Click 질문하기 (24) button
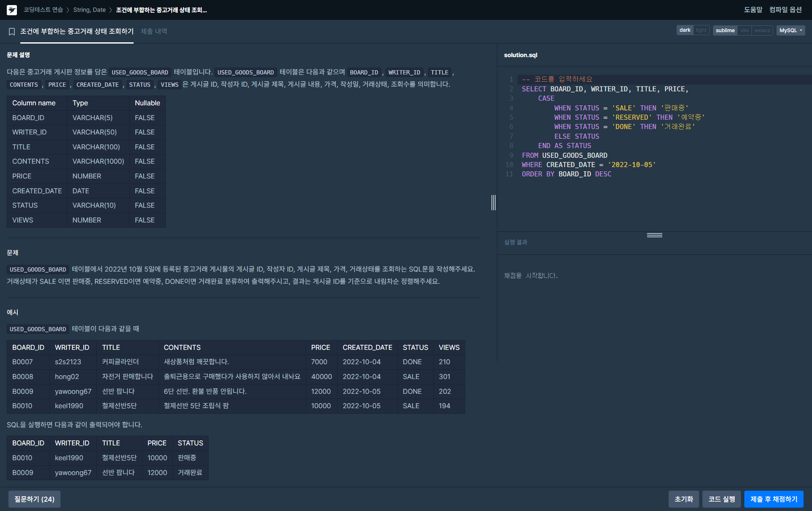The image size is (812, 511). point(34,499)
